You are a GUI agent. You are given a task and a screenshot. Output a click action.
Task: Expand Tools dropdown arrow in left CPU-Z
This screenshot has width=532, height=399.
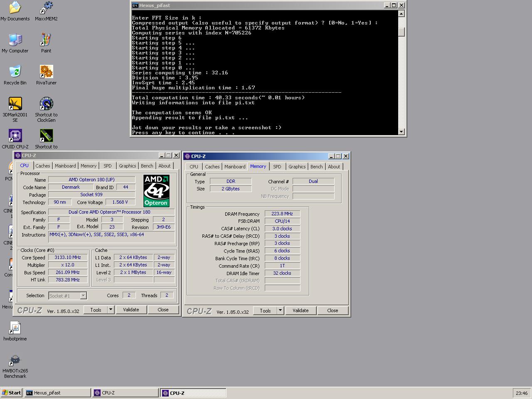coord(111,310)
